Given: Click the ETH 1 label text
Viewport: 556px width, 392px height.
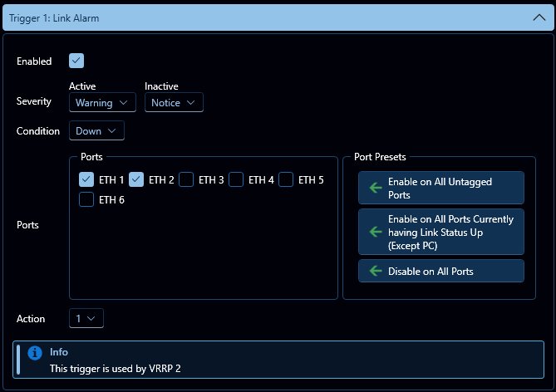Looking at the screenshot, I should 111,180.
